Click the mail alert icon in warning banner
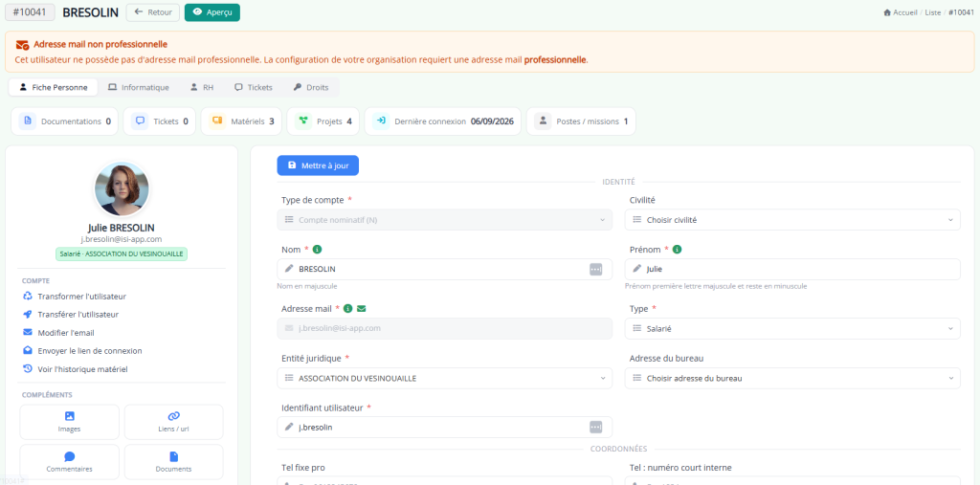 (x=23, y=45)
